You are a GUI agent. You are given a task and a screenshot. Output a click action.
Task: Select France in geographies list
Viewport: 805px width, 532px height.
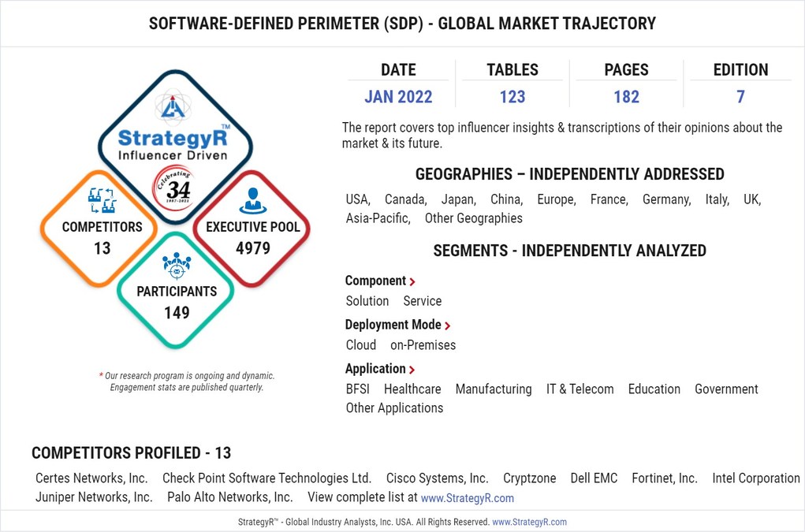[609, 199]
